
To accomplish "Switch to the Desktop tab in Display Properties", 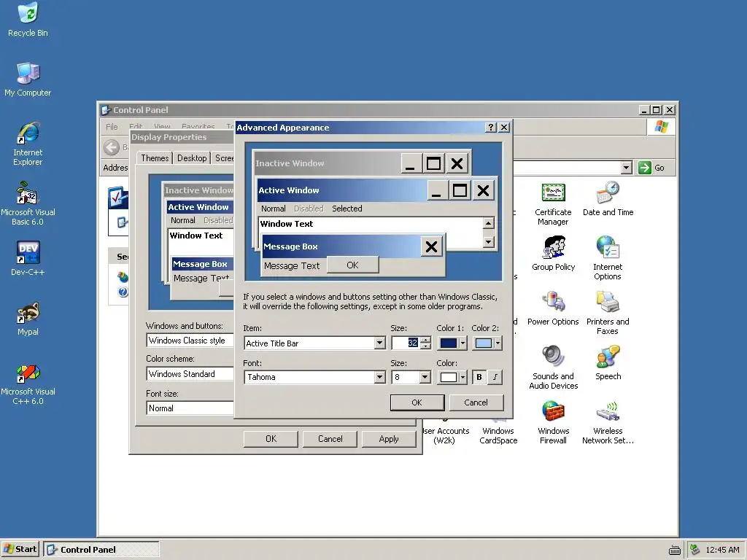I will (x=192, y=158).
